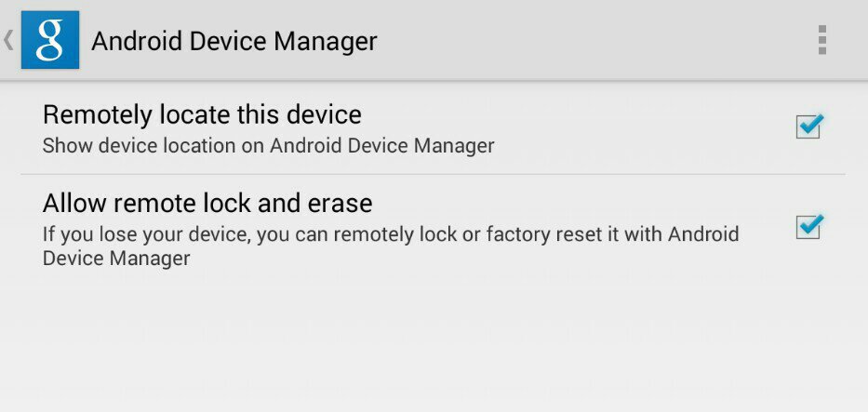Screen dimensions: 868x412
Task: Click the blue Google "g" app icon
Action: tap(50, 40)
